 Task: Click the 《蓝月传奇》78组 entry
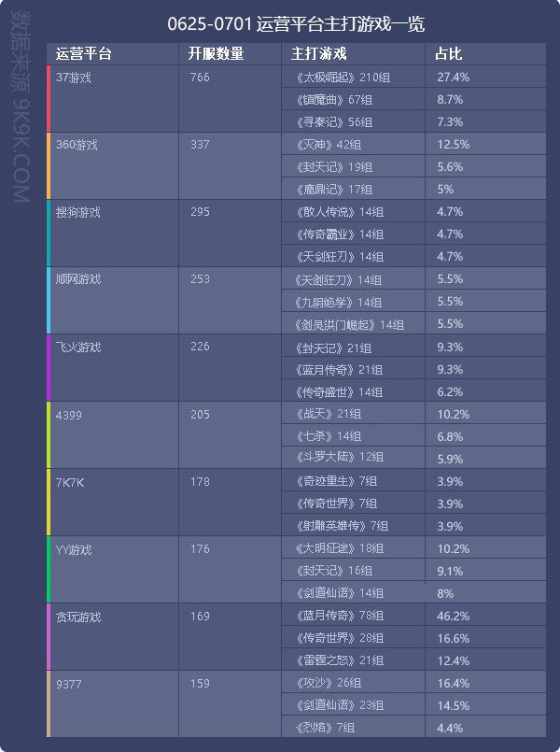(x=340, y=616)
